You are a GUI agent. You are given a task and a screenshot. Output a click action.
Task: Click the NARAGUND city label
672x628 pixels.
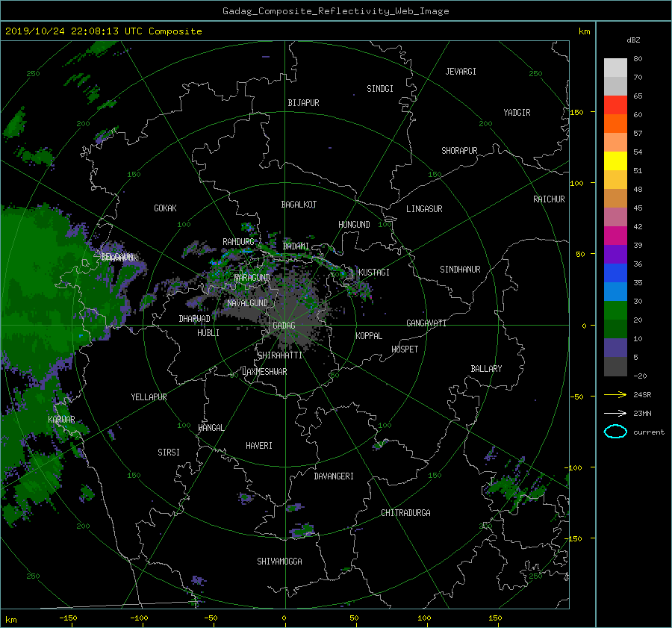click(x=252, y=278)
